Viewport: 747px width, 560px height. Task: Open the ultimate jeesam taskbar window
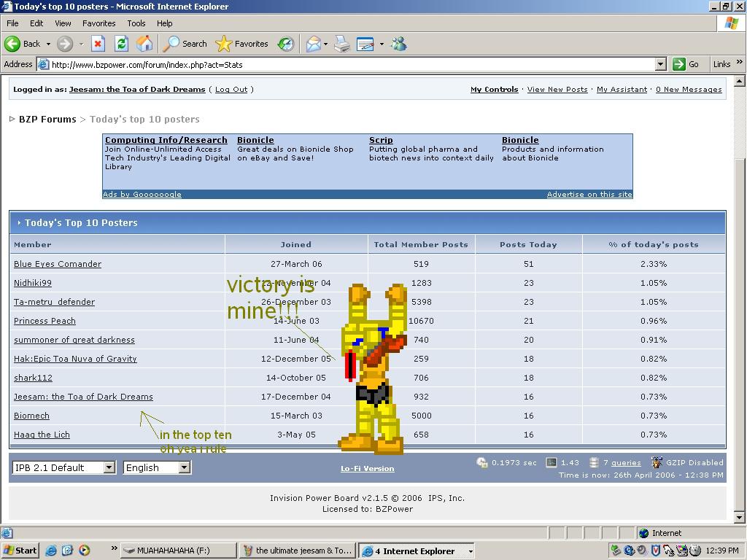pyautogui.click(x=298, y=551)
